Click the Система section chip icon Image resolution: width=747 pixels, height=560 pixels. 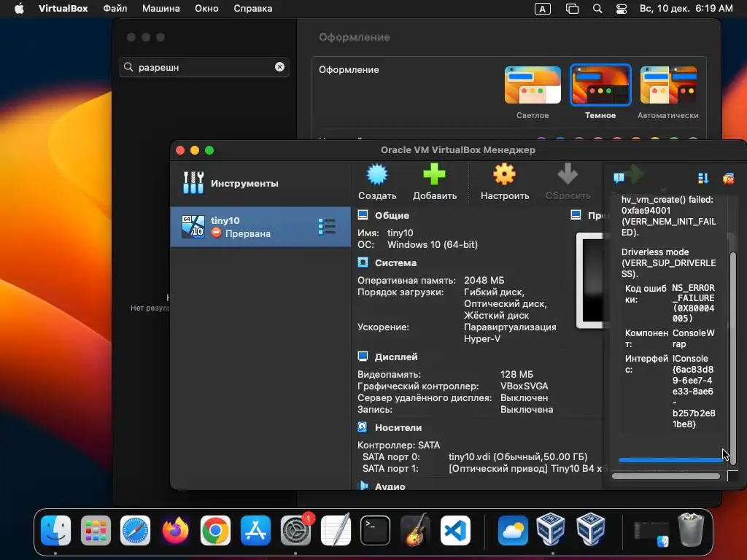(363, 262)
